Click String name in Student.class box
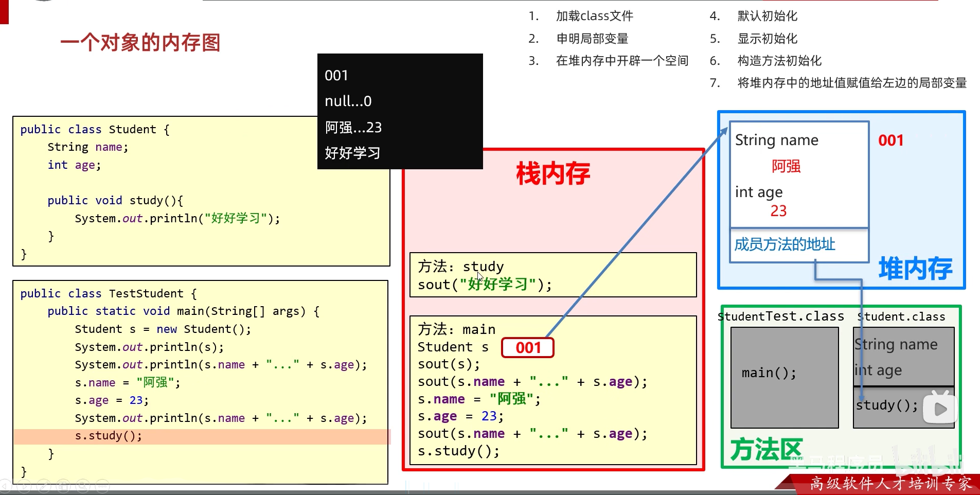 [x=896, y=344]
